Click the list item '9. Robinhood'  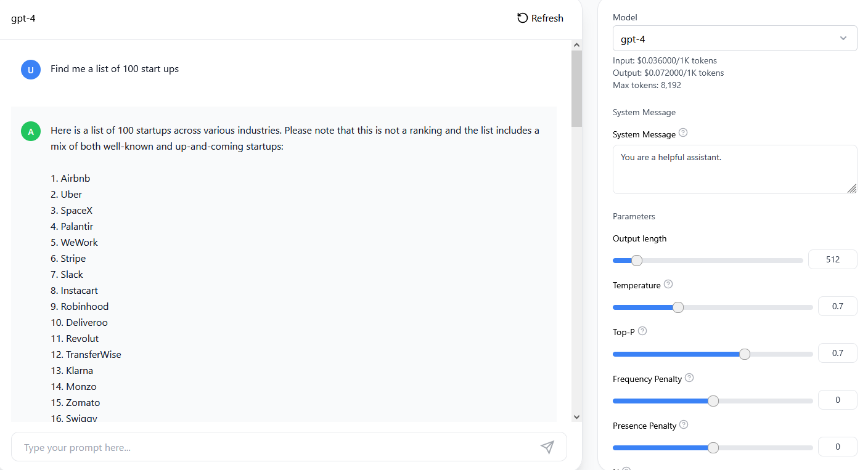pos(80,307)
